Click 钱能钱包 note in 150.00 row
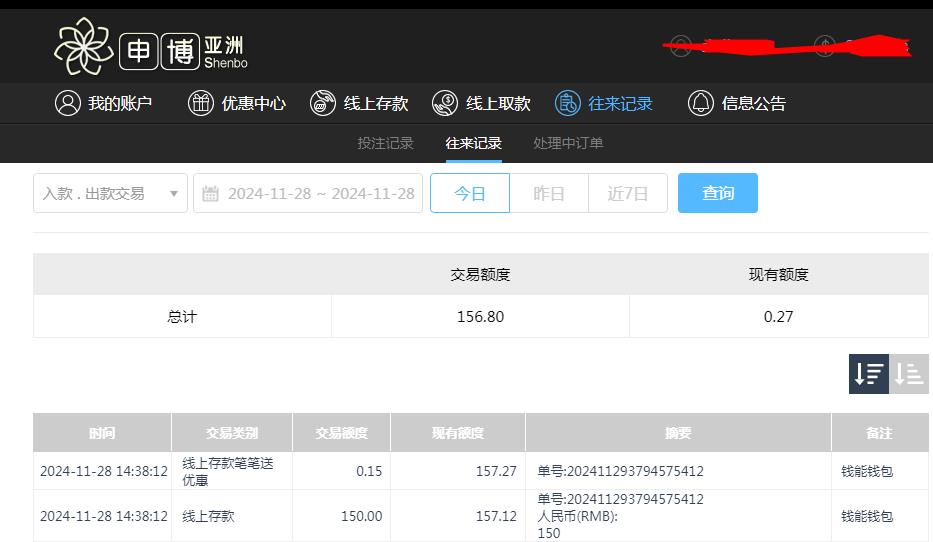The height and width of the screenshot is (542, 933). tap(867, 516)
